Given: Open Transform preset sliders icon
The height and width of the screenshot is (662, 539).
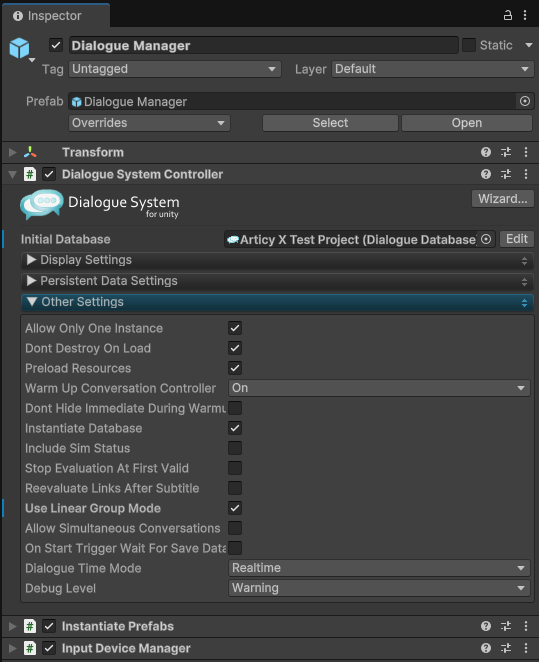Looking at the screenshot, I should 506,152.
